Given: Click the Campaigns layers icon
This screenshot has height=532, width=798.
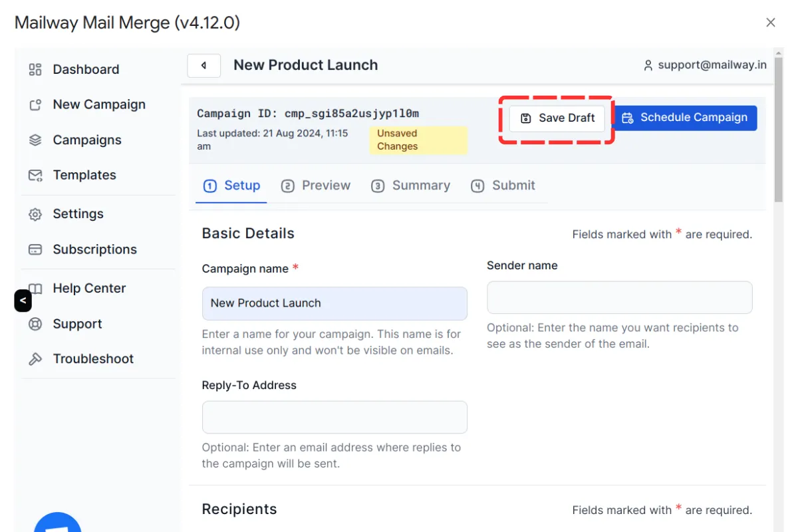Looking at the screenshot, I should (35, 140).
